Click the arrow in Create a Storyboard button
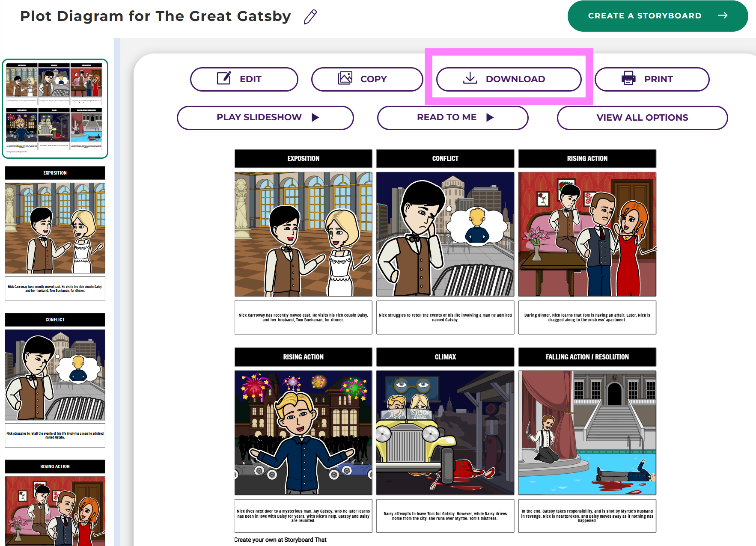The width and height of the screenshot is (756, 546). tap(723, 15)
